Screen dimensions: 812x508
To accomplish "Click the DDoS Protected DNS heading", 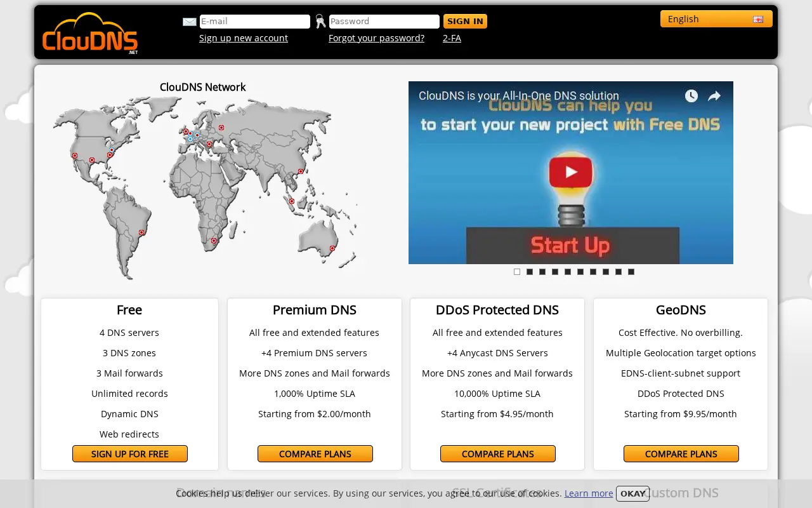I will 497,310.
